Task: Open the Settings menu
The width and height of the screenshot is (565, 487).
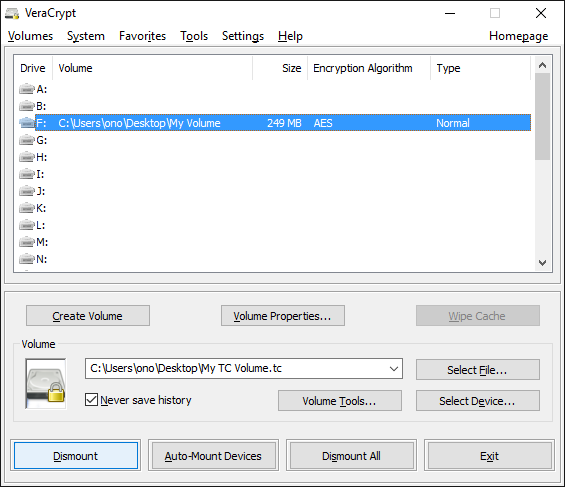Action: pos(243,36)
